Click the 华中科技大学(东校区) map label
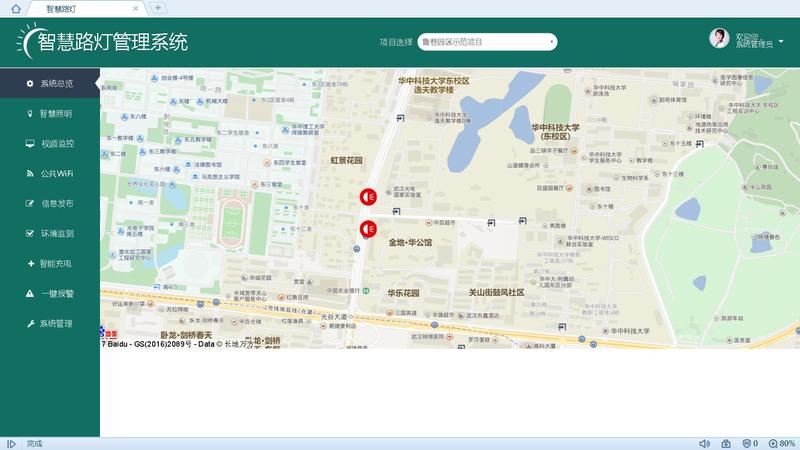The width and height of the screenshot is (800, 450). (x=555, y=132)
